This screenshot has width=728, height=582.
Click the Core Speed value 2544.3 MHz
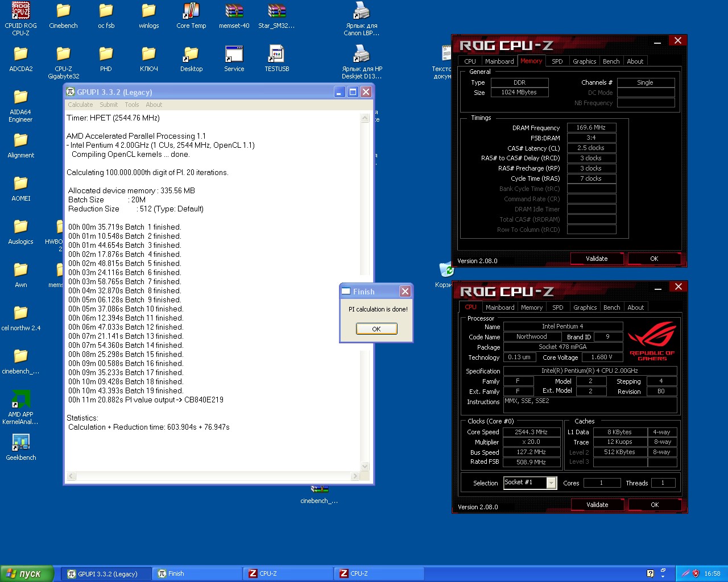(531, 432)
